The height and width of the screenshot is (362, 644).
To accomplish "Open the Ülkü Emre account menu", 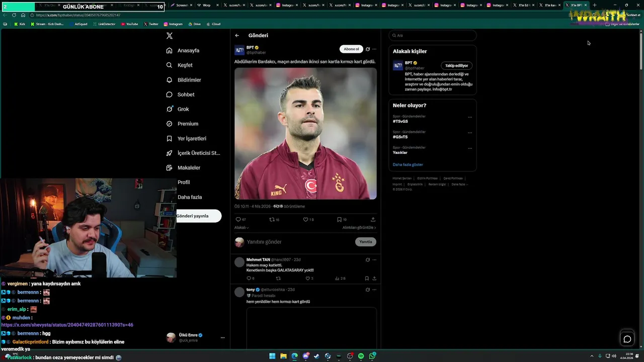I will [196, 337].
